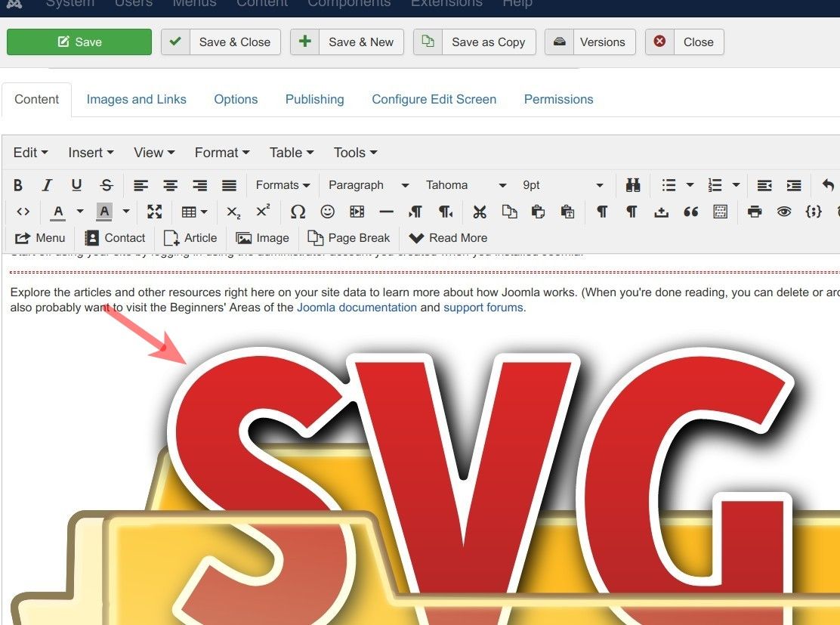Align text left

coord(141,185)
